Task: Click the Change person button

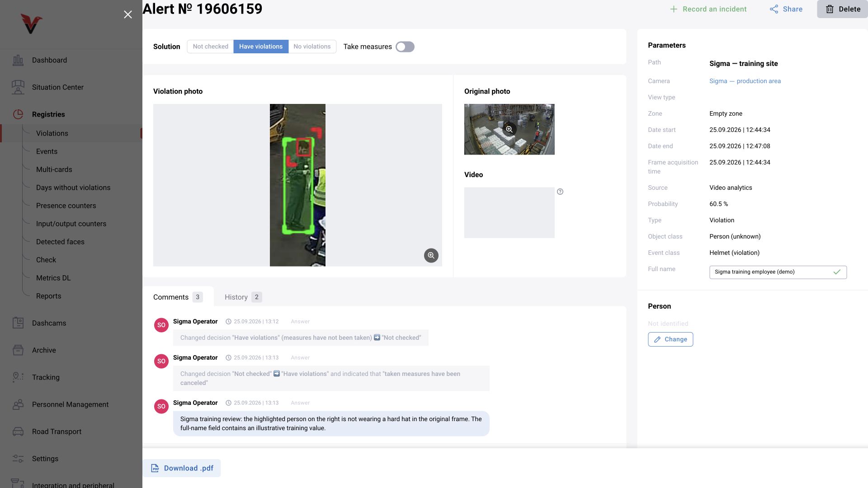Action: (670, 339)
